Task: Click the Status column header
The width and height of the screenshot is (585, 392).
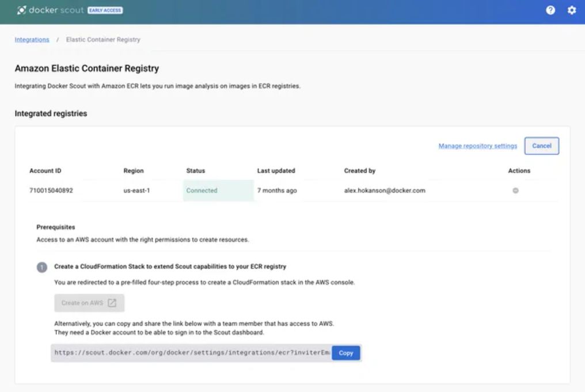Action: click(196, 171)
